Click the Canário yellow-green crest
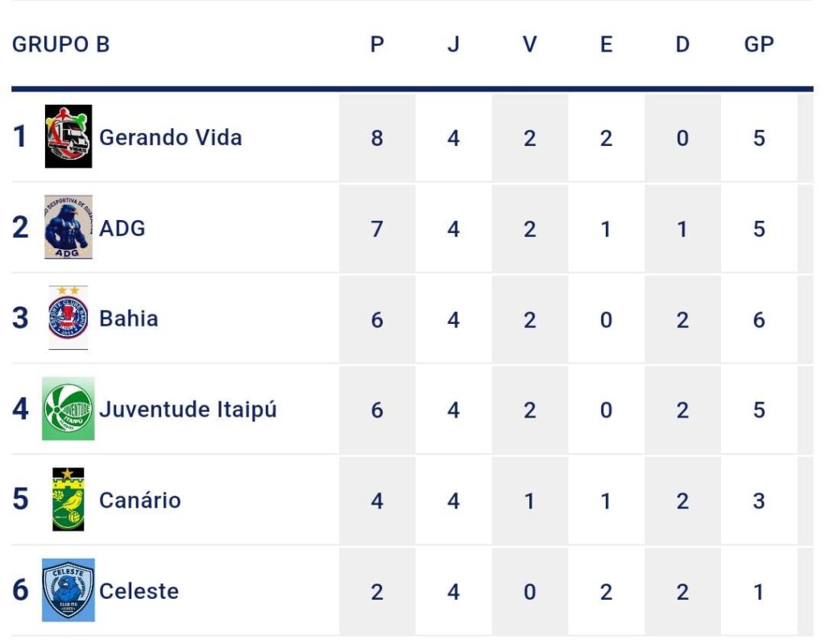The height and width of the screenshot is (644, 825). pos(68,500)
